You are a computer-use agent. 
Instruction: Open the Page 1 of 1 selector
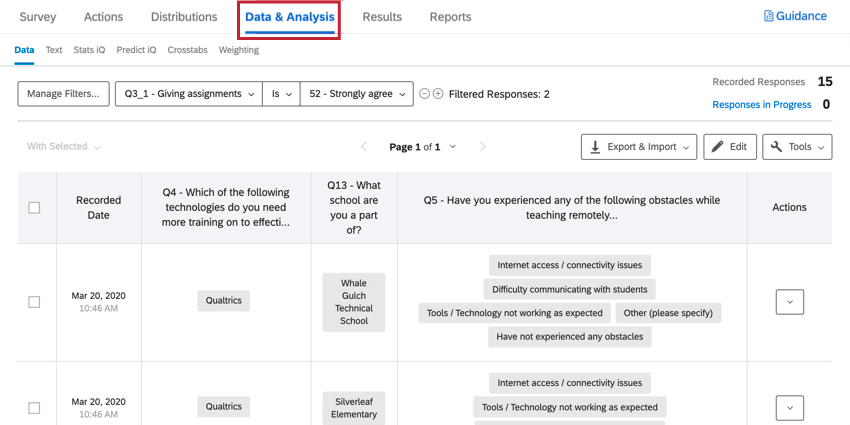pyautogui.click(x=422, y=147)
